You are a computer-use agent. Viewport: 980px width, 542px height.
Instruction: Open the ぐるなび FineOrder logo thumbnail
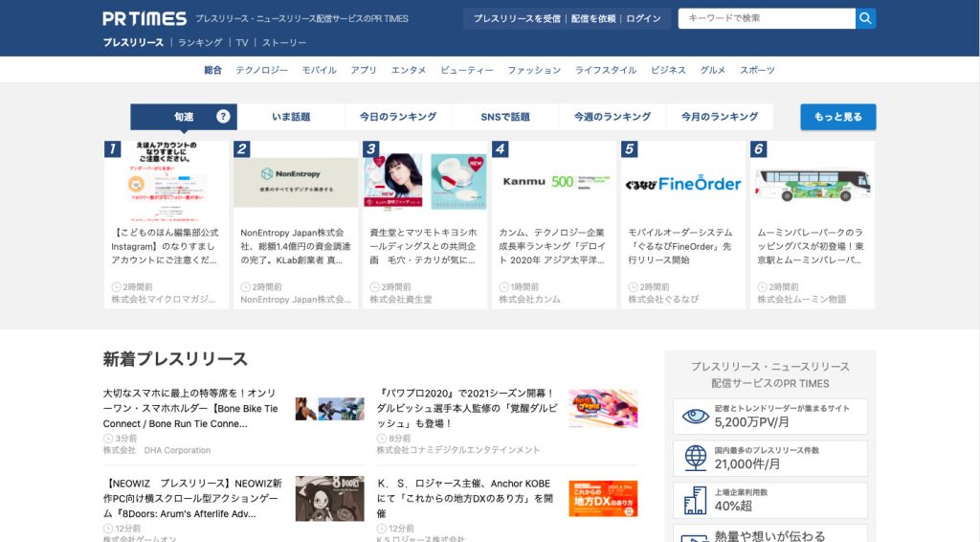(x=681, y=182)
